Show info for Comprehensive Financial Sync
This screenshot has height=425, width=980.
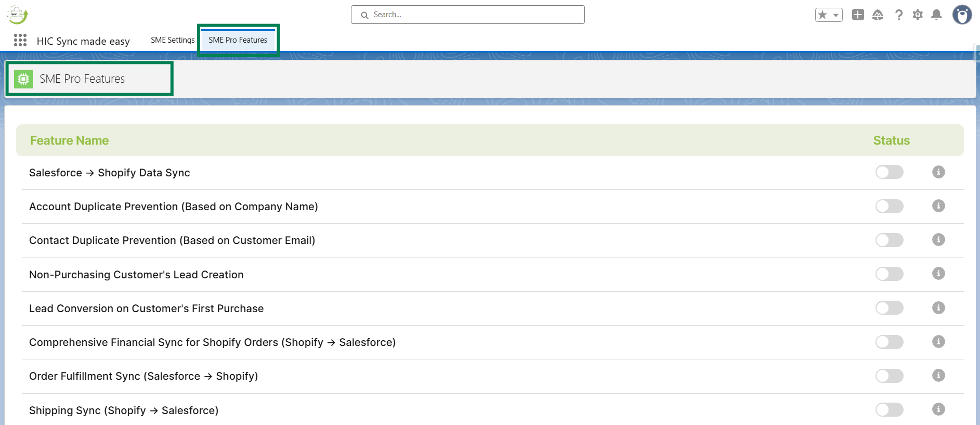click(938, 341)
